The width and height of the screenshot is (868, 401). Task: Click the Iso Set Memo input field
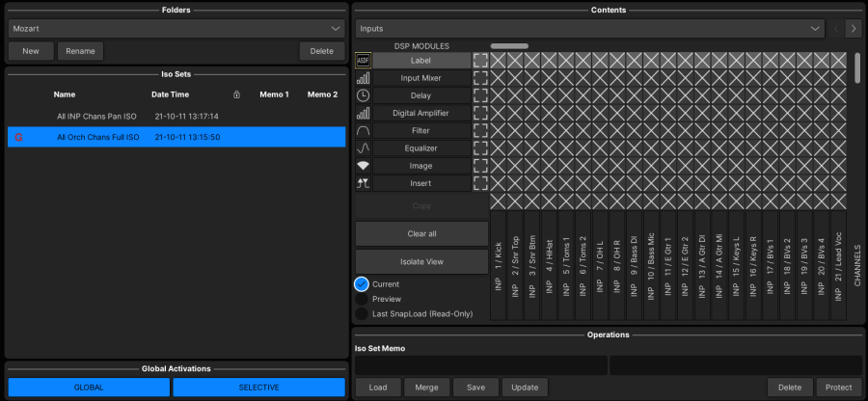(481, 365)
